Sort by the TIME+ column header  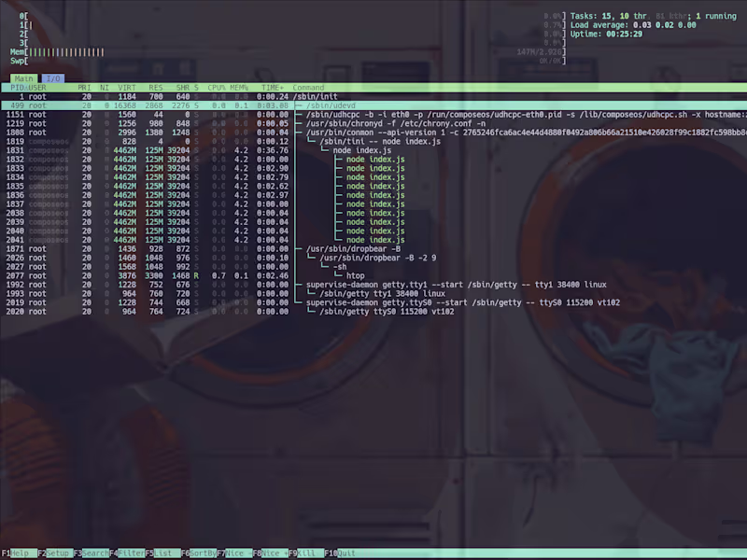273,88
